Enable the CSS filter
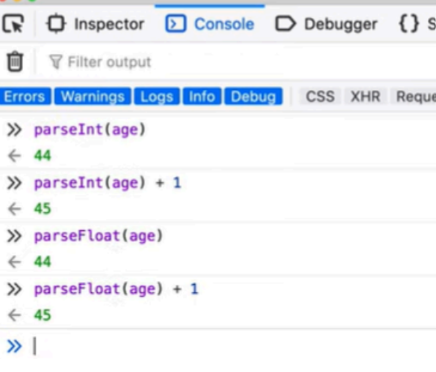Image resolution: width=436 pixels, height=372 pixels. 320,97
